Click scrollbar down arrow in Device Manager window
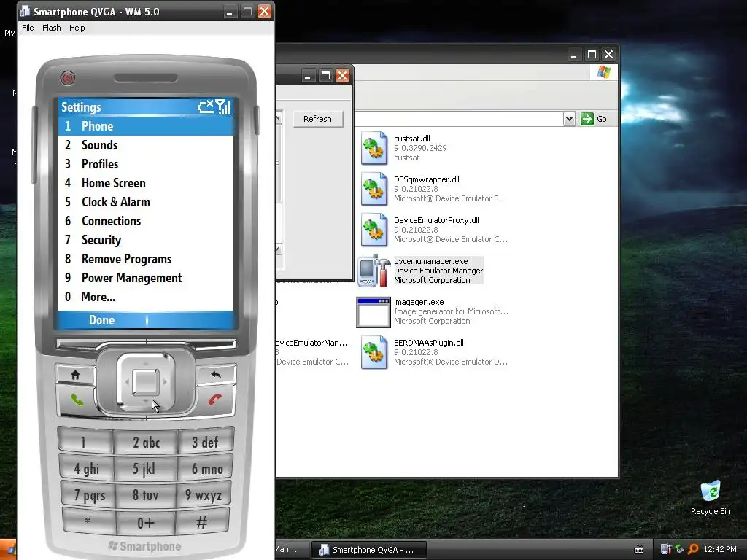Screen dimensions: 747x560 pos(278,249)
